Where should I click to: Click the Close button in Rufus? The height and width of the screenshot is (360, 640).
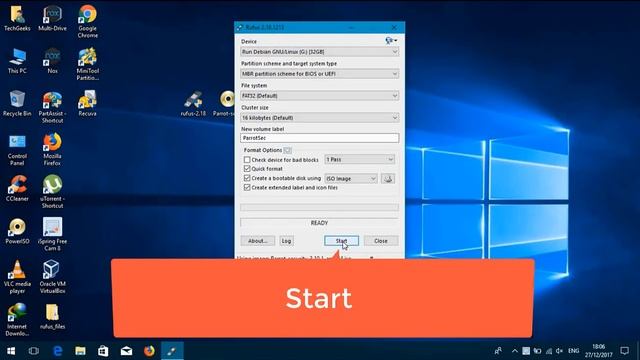click(381, 241)
